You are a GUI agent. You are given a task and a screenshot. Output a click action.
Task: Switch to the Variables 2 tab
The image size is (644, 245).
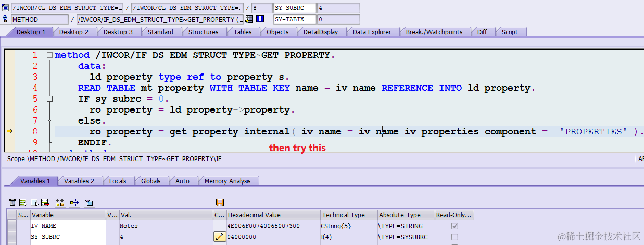(79, 181)
